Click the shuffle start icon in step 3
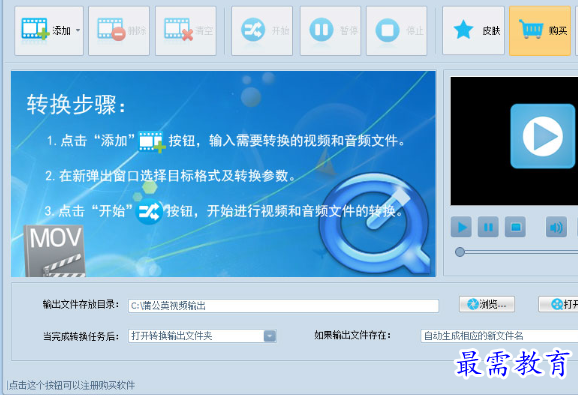Image resolution: width=578 pixels, height=395 pixels. [149, 212]
